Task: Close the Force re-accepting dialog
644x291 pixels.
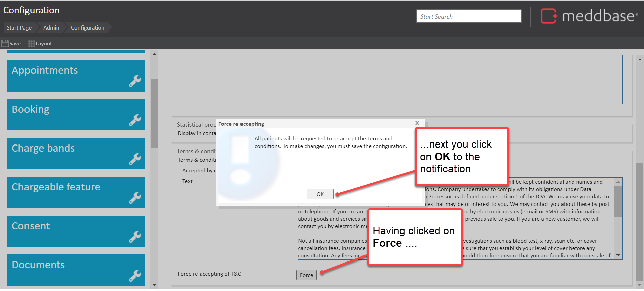Action: pyautogui.click(x=417, y=123)
